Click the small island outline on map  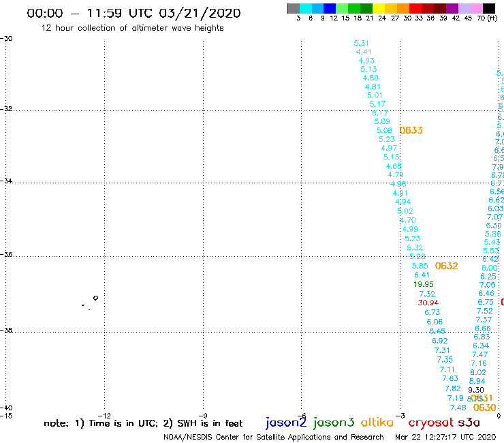click(95, 298)
